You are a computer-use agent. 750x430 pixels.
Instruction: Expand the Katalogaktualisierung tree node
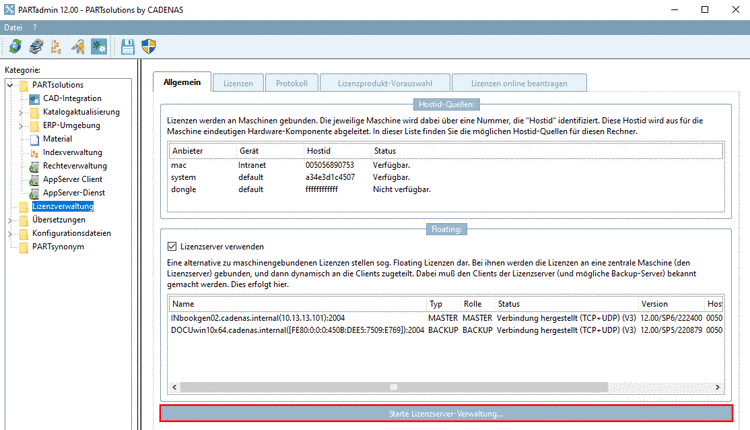pyautogui.click(x=21, y=112)
